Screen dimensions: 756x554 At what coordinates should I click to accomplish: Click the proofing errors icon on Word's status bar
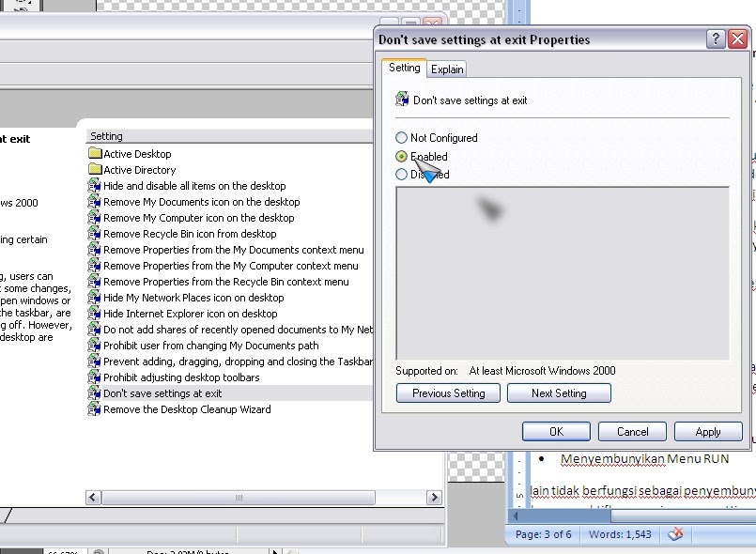pos(674,533)
